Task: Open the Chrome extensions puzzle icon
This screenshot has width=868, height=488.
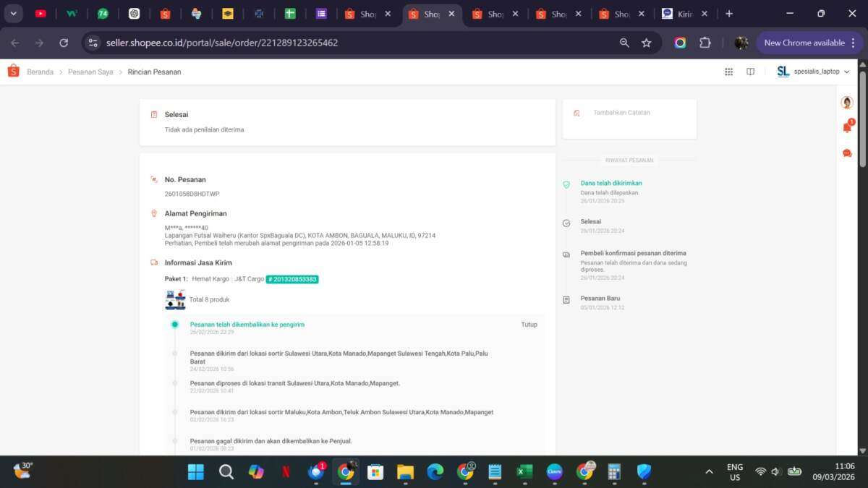Action: click(705, 43)
